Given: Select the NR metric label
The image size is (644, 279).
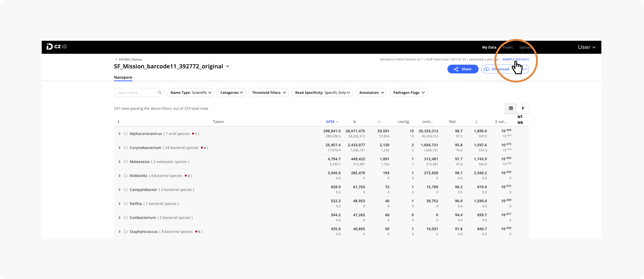Looking at the screenshot, I should point(520,123).
